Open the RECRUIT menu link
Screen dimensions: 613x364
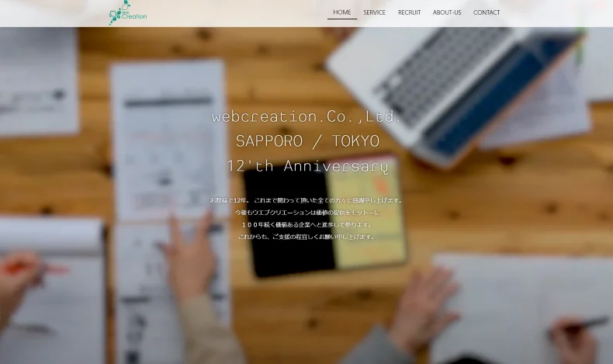point(410,12)
